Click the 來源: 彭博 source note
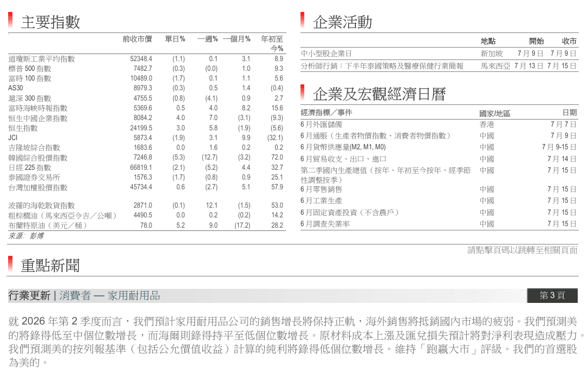The width and height of the screenshot is (588, 377). pyautogui.click(x=26, y=236)
